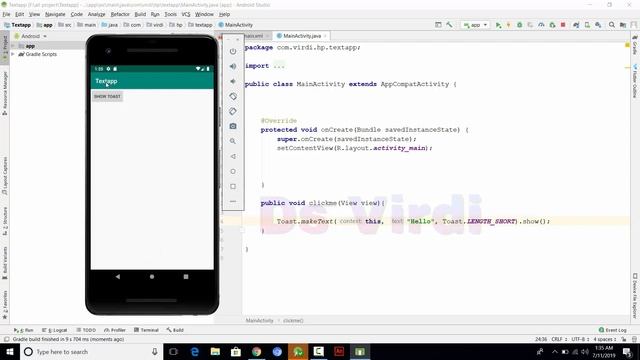This screenshot has width=640, height=360.
Task: Open the File menu
Action: pyautogui.click(x=7, y=14)
